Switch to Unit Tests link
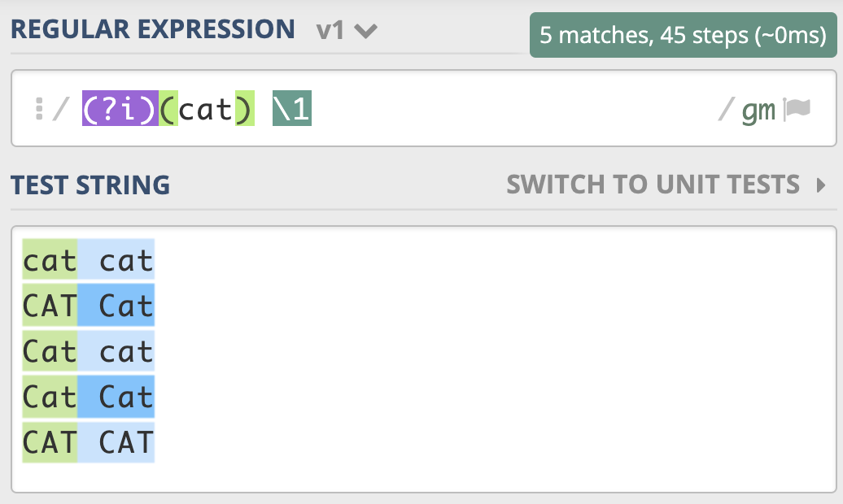Viewport: 843px width, 504px height. coord(653,185)
